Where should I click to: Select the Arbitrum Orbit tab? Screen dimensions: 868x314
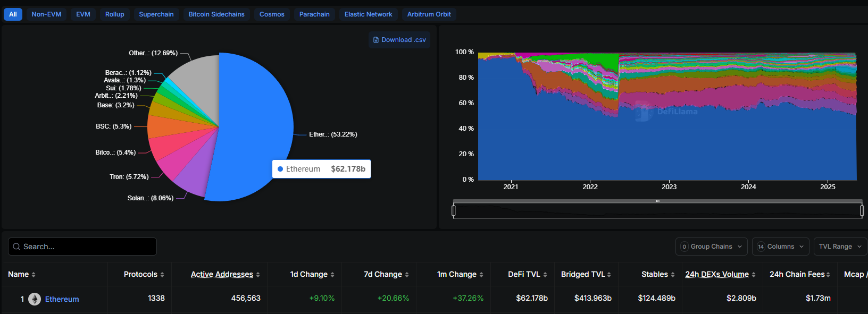click(x=429, y=14)
